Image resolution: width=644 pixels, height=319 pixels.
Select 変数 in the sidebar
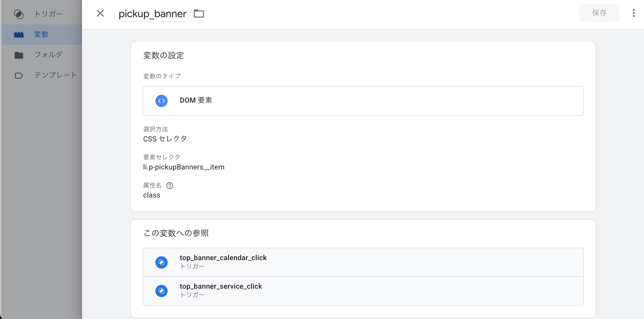coord(41,34)
